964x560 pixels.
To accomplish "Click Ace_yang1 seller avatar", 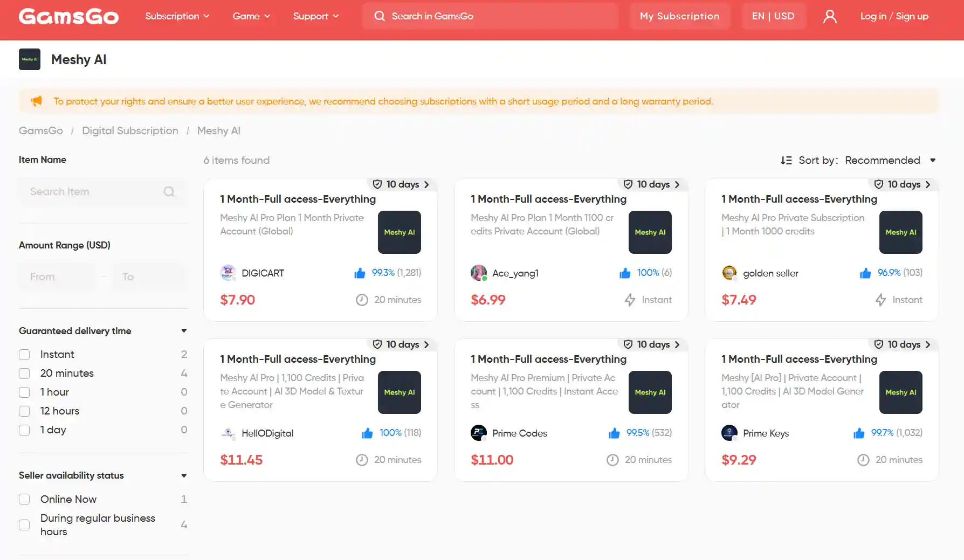I will 479,273.
